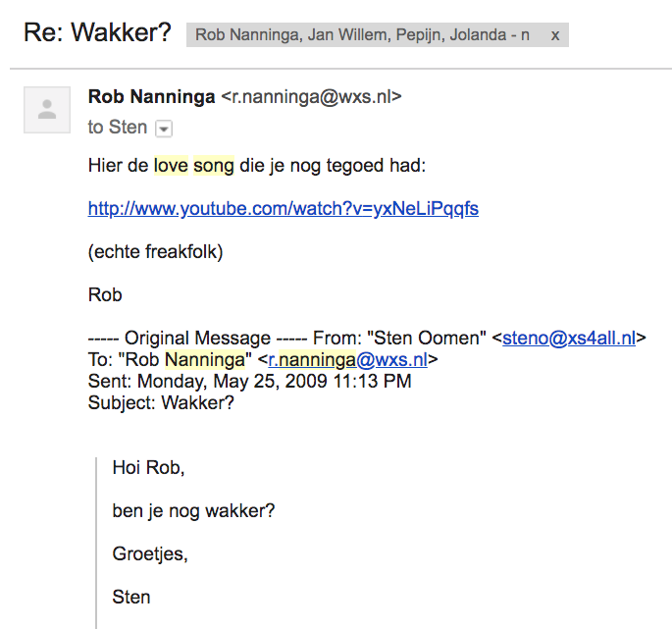Click the '(echte freakfolk)' line
Screen dimensions: 672x629
pos(156,251)
